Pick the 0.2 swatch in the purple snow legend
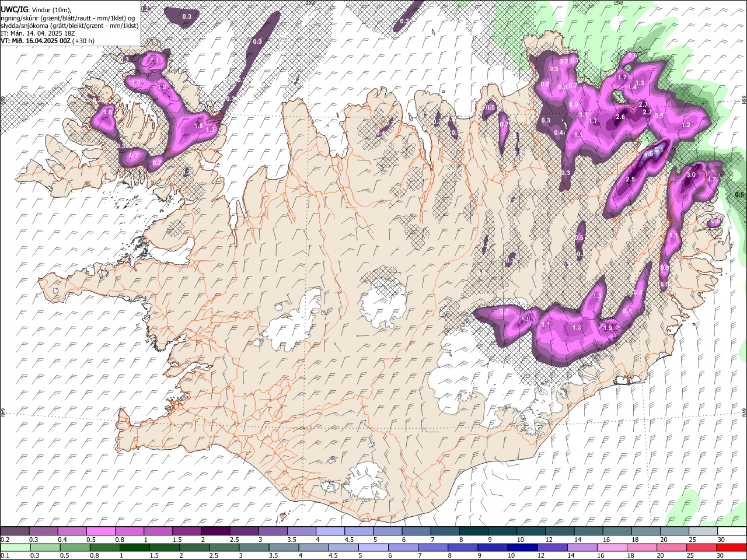The height and width of the screenshot is (560, 747). 15,531
